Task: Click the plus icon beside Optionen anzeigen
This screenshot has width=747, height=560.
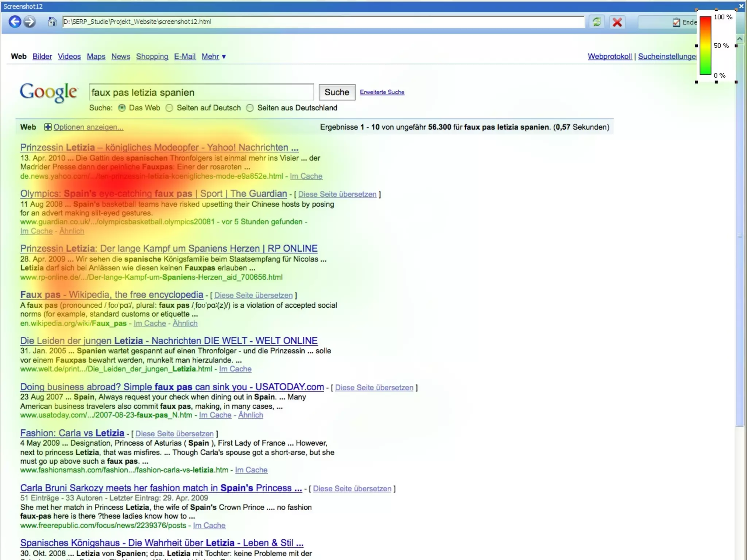Action: 48,127
